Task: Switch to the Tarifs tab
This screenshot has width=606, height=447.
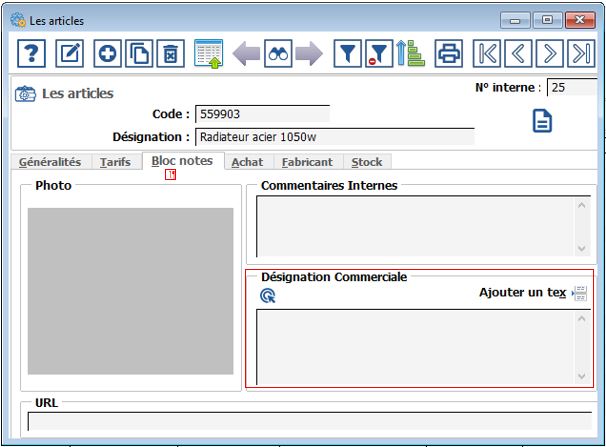Action: (115, 162)
